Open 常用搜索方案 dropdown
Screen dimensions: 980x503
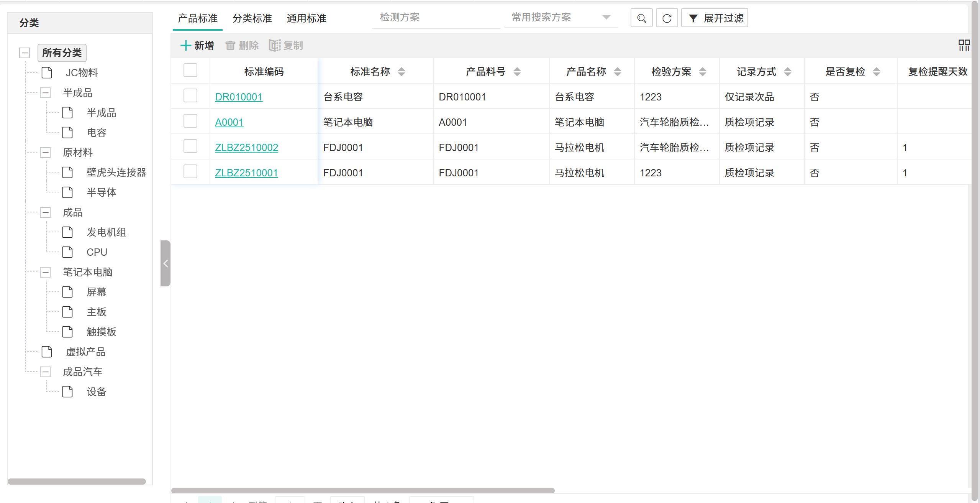[561, 18]
